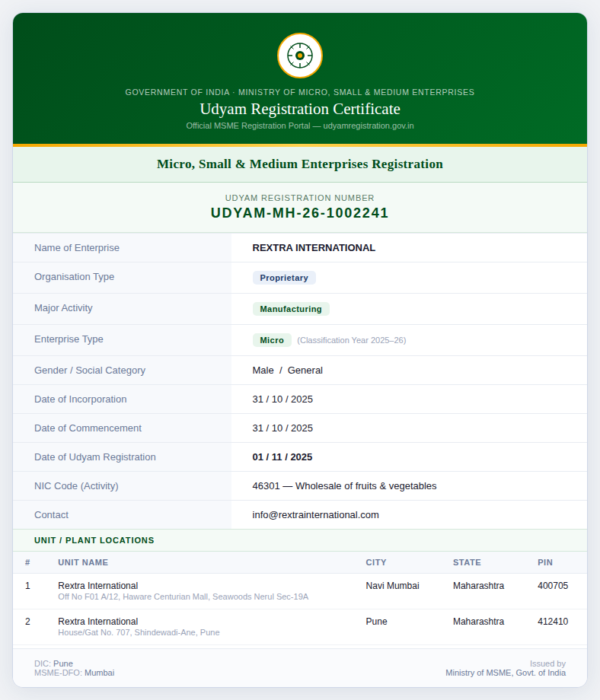Click the PIN column header
The height and width of the screenshot is (700, 600).
point(545,562)
